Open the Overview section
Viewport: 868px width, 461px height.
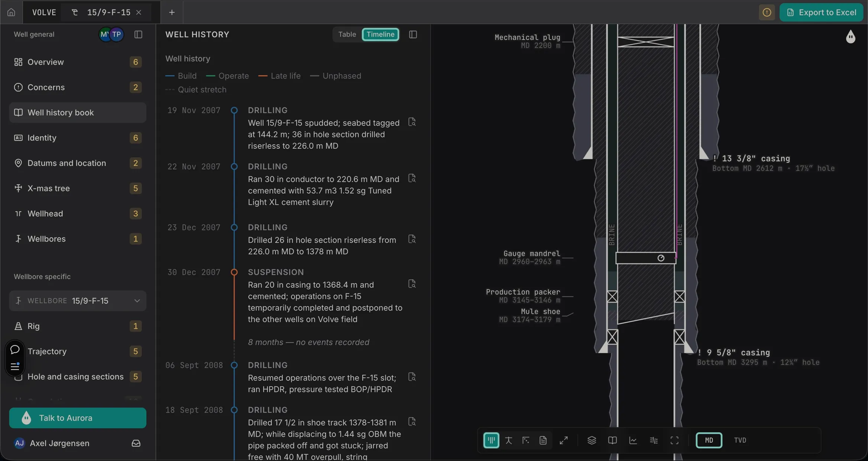[78, 62]
